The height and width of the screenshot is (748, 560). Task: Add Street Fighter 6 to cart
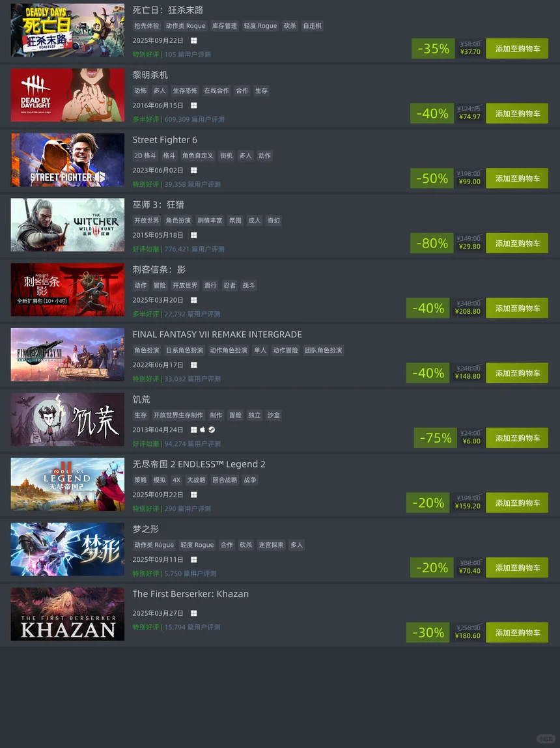(x=517, y=178)
